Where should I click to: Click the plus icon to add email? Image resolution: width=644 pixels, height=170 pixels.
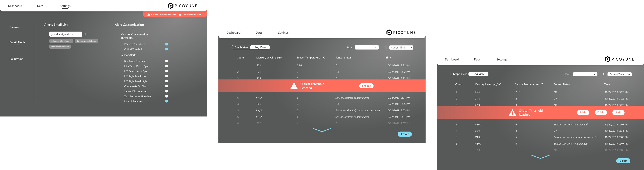(x=86, y=34)
